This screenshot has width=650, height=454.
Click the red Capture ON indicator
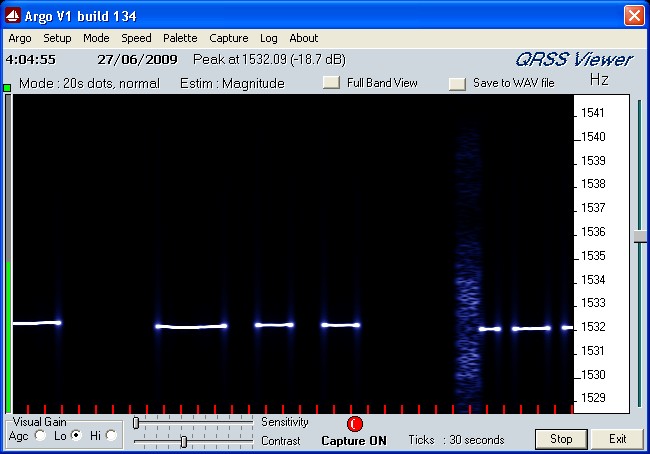pyautogui.click(x=354, y=423)
